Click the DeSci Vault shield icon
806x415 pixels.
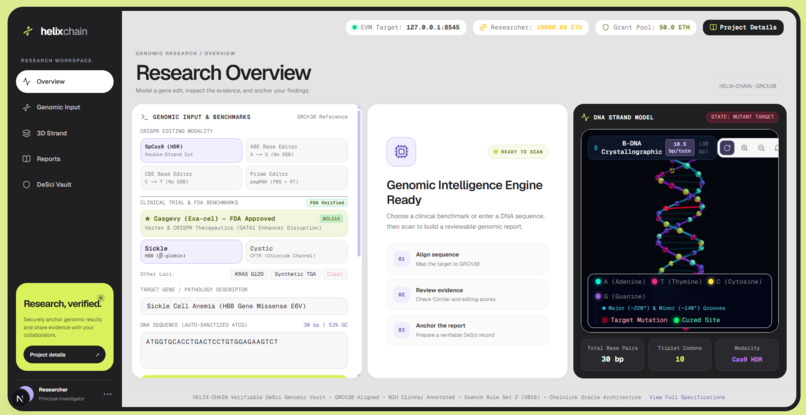click(x=27, y=185)
